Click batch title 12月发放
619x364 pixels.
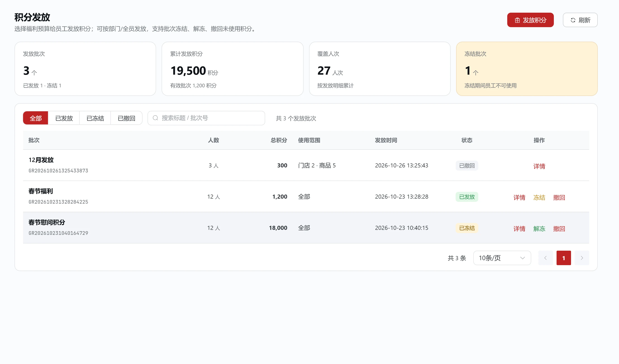click(41, 160)
